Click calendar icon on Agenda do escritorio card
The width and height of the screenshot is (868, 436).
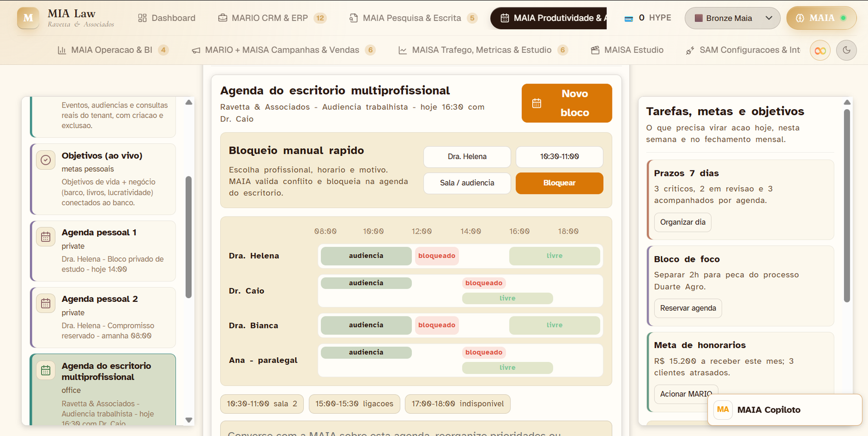tap(46, 370)
